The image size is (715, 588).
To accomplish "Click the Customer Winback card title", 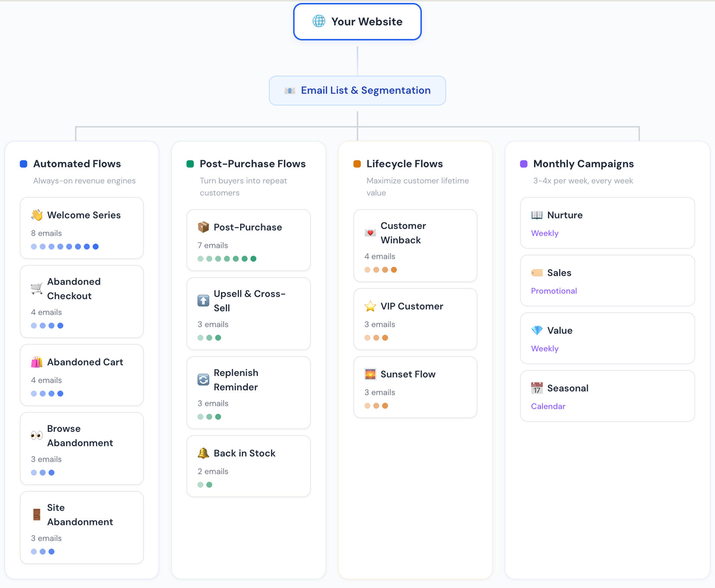I will coord(403,233).
